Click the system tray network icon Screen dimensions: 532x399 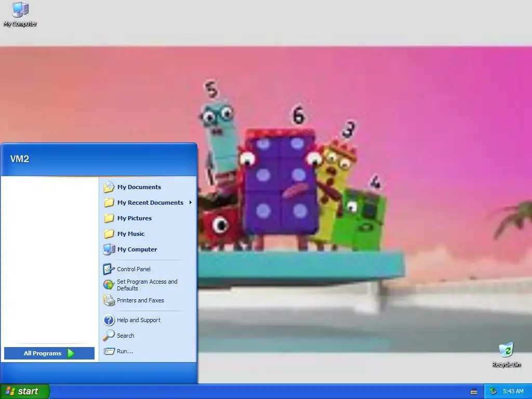click(494, 391)
